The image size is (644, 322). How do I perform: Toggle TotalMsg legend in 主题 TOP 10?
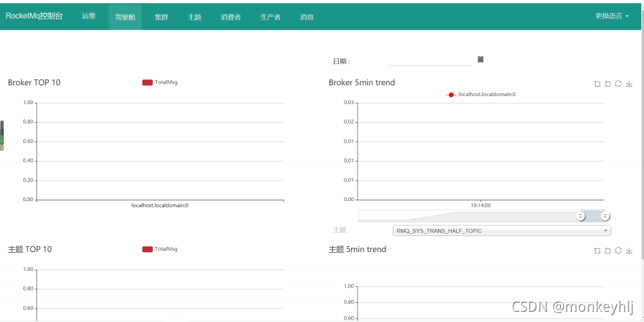coord(160,249)
